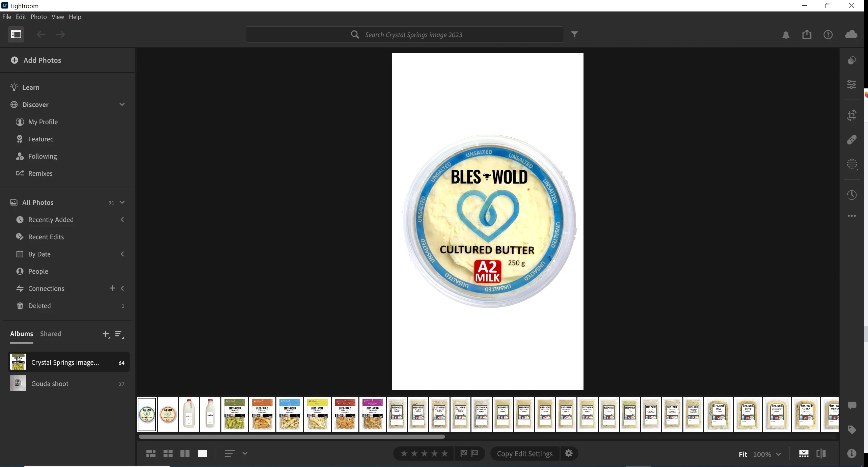The width and height of the screenshot is (868, 467).
Task: Open the Masking tool
Action: click(851, 164)
